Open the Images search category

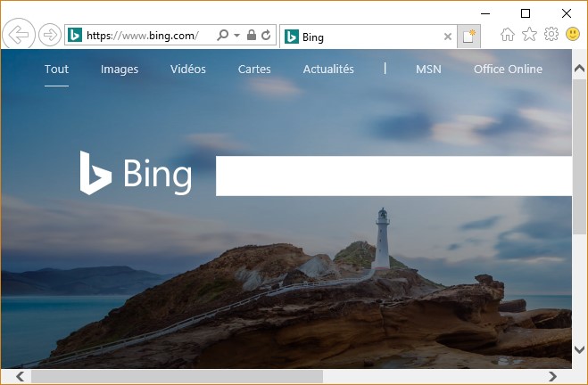[120, 70]
